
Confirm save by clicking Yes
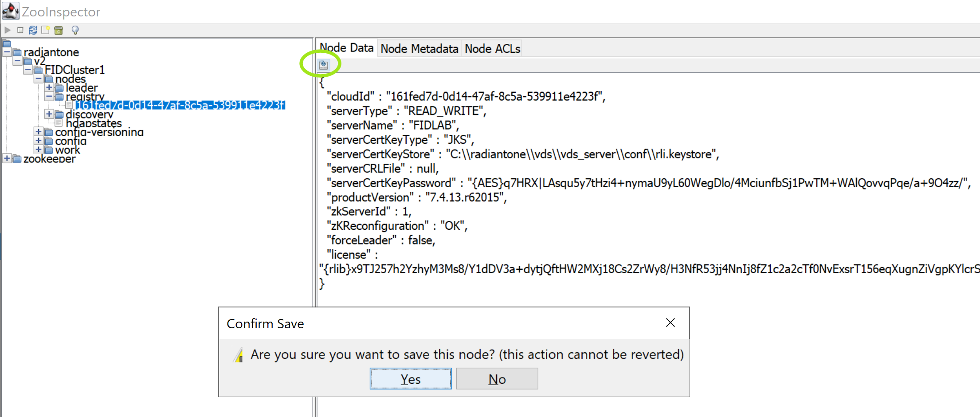tap(410, 379)
